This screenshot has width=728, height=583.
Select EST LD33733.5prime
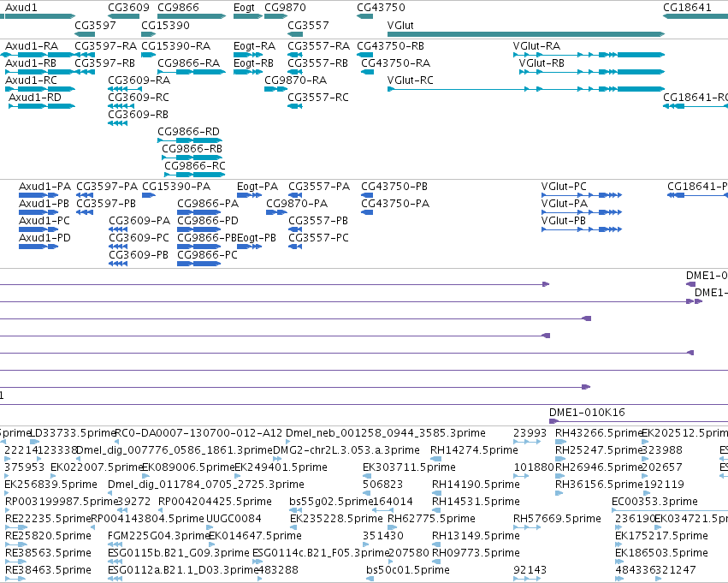click(73, 433)
